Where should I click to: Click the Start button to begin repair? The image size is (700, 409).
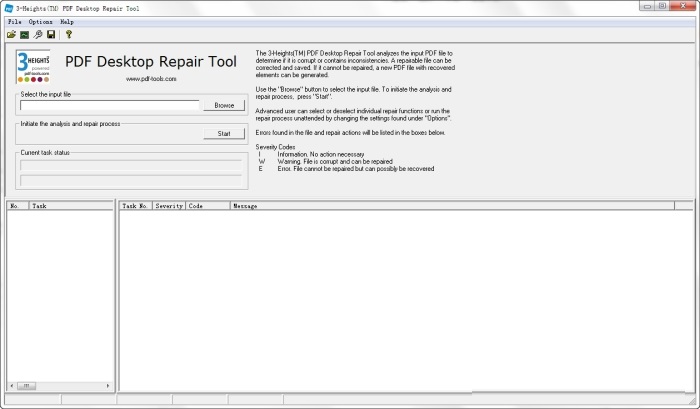click(x=224, y=134)
